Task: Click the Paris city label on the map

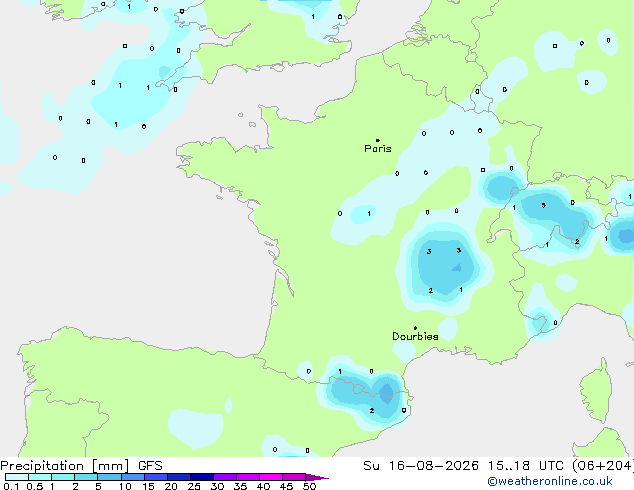Action: 378,148
